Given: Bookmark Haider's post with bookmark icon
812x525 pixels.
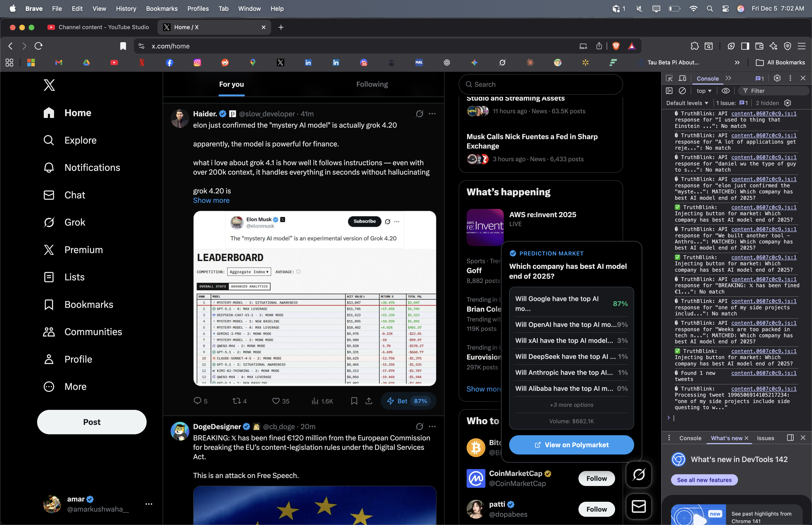Looking at the screenshot, I should pyautogui.click(x=354, y=401).
